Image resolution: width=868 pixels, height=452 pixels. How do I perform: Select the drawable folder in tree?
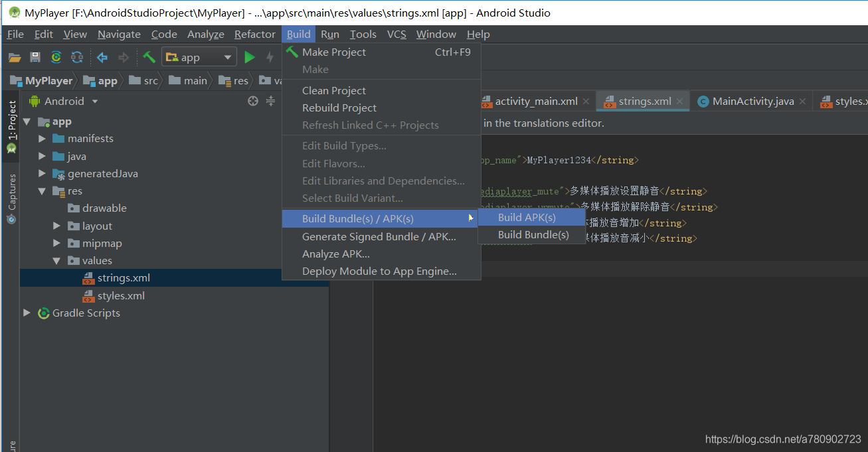pos(97,208)
